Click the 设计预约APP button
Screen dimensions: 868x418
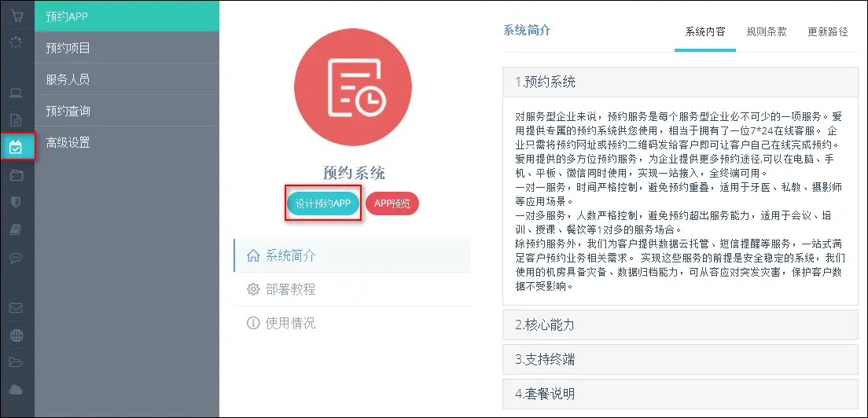323,203
